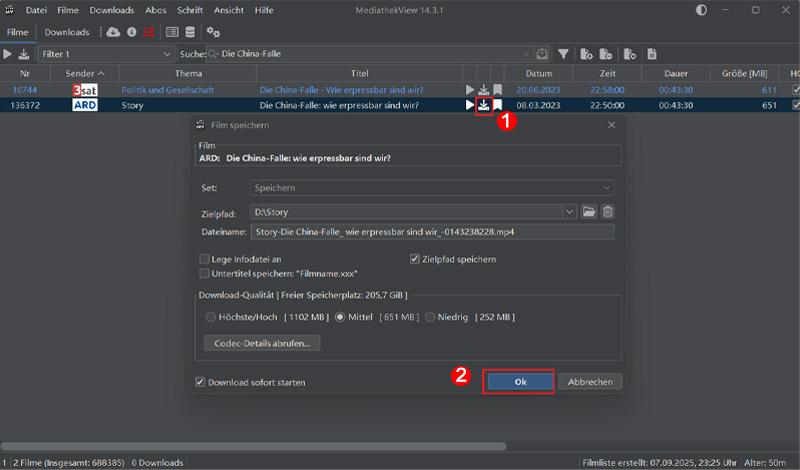Image resolution: width=800 pixels, height=470 pixels.
Task: Enable 'Untertitel speichern' checkbox
Action: (x=205, y=274)
